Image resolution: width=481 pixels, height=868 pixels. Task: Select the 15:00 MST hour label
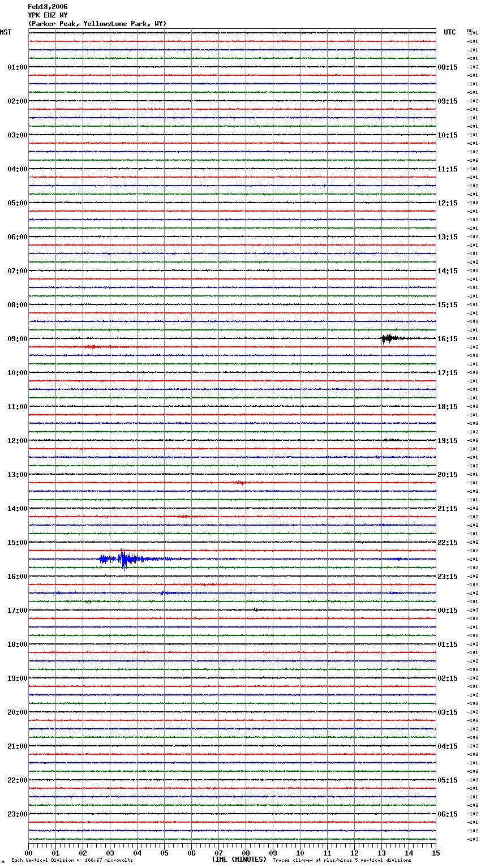18,543
